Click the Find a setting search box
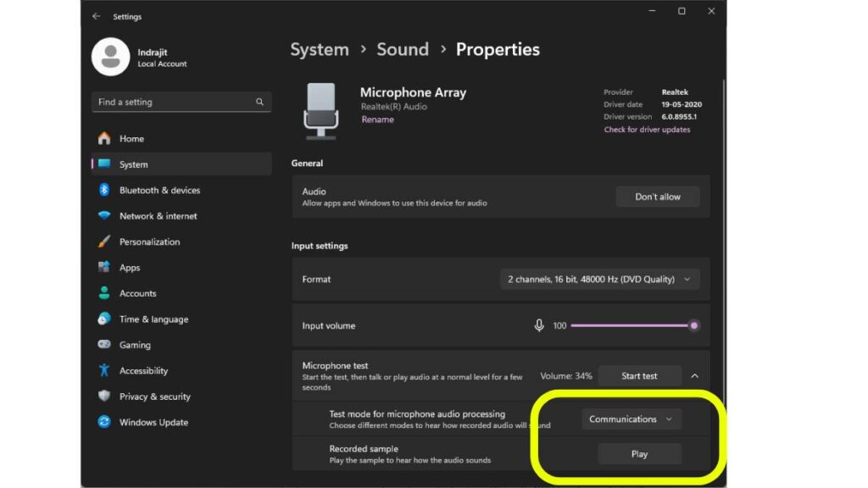 (178, 102)
